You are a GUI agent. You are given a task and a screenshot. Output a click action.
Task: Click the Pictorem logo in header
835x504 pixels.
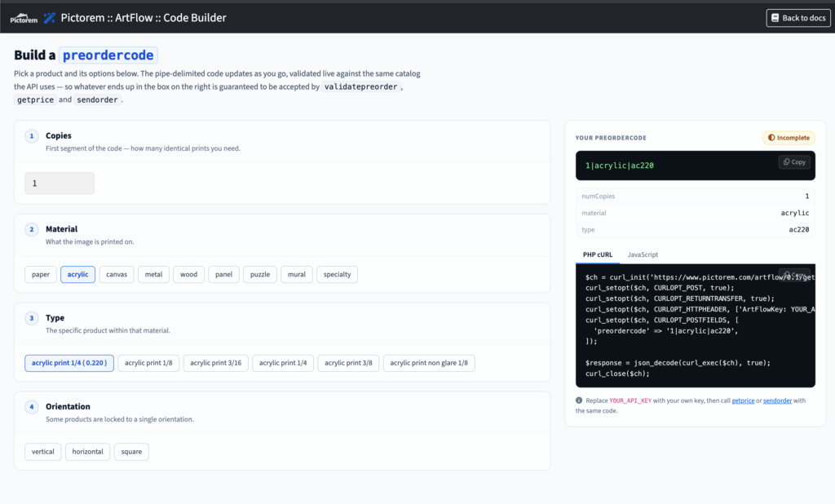coord(24,18)
